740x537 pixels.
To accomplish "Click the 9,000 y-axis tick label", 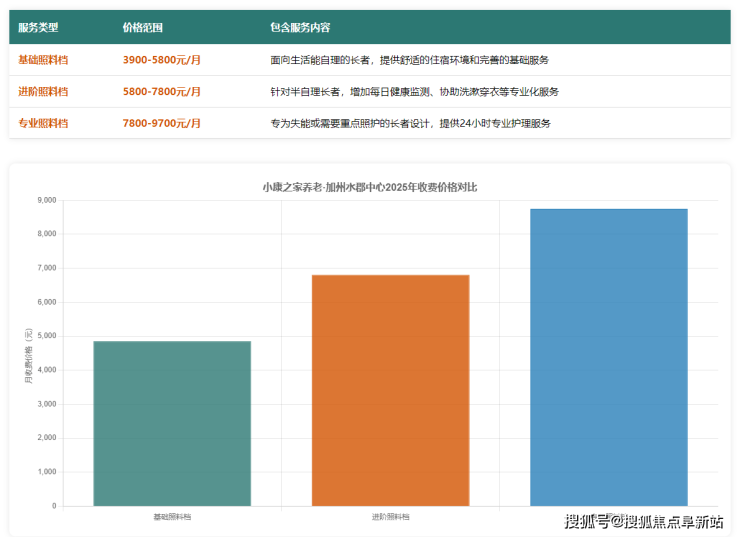I will click(45, 200).
